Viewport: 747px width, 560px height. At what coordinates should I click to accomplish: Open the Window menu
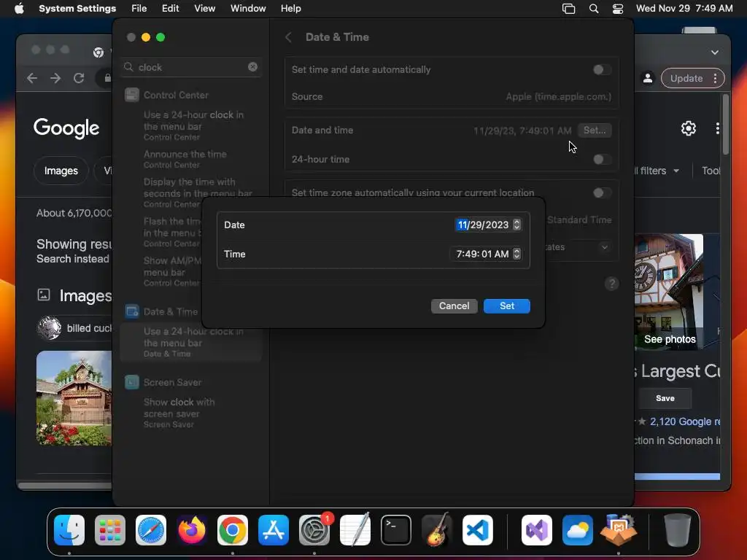pos(248,9)
